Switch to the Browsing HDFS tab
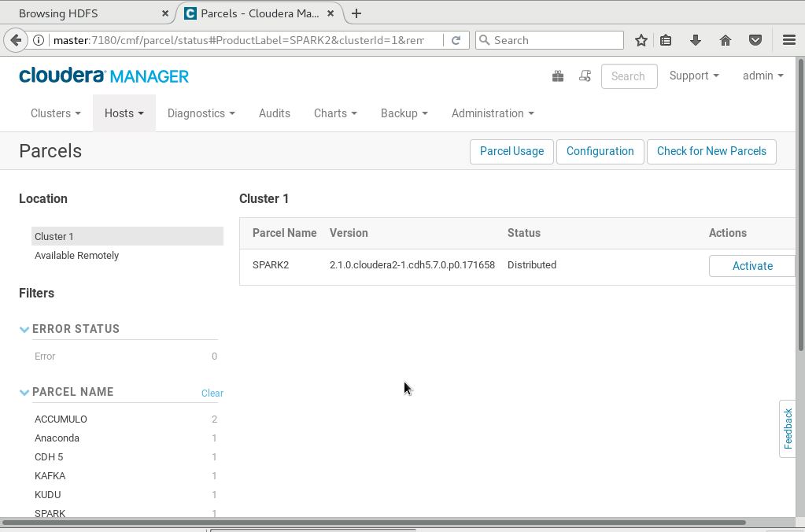 (x=87, y=13)
